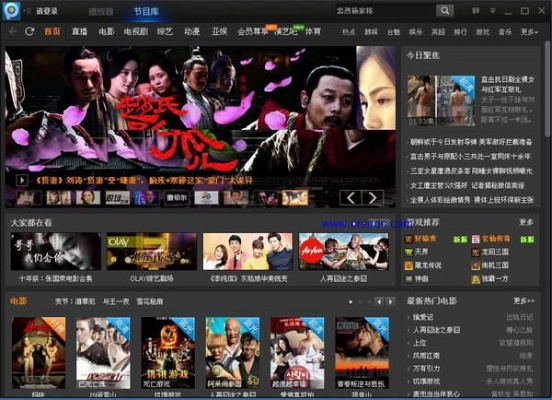This screenshot has height=400, width=552.
Task: Switch to the 节目库 tab
Action: point(146,11)
